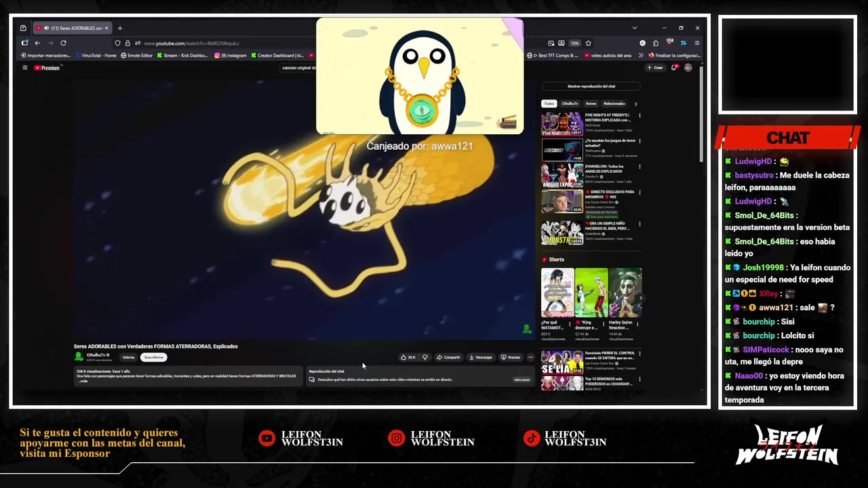
Task: Click the browser address bar URL
Action: pos(192,43)
